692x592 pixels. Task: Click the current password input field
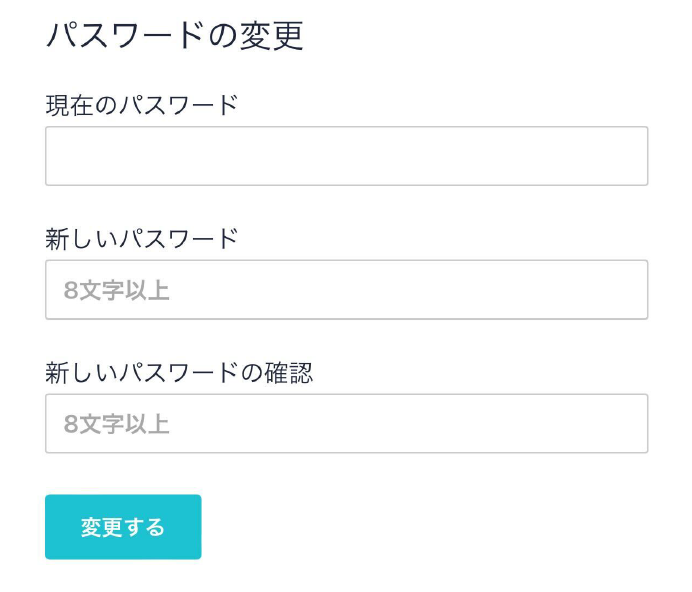point(346,156)
